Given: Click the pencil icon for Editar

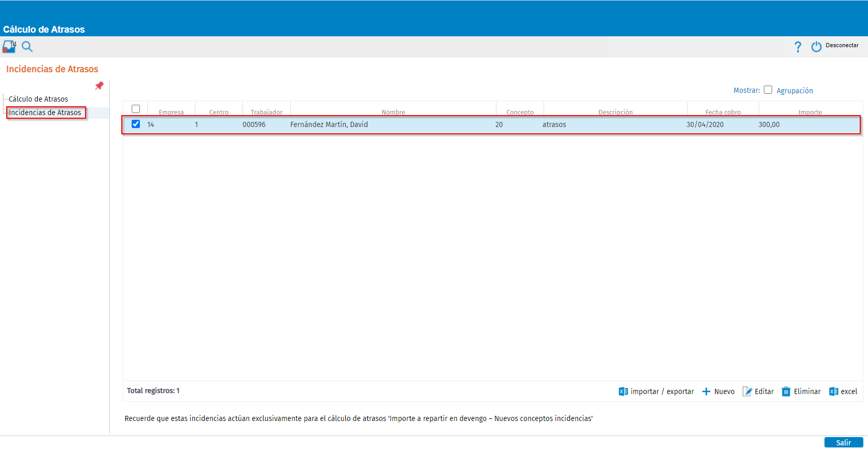Looking at the screenshot, I should click(747, 391).
